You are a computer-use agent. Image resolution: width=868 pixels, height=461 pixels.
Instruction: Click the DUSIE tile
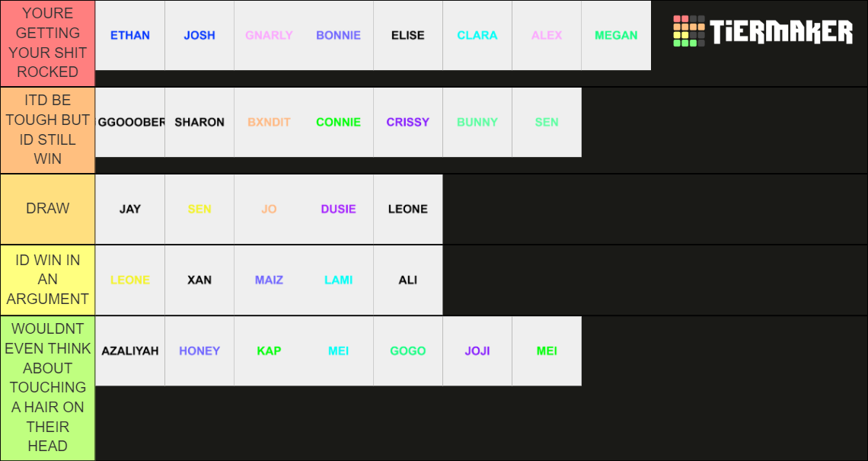click(338, 209)
